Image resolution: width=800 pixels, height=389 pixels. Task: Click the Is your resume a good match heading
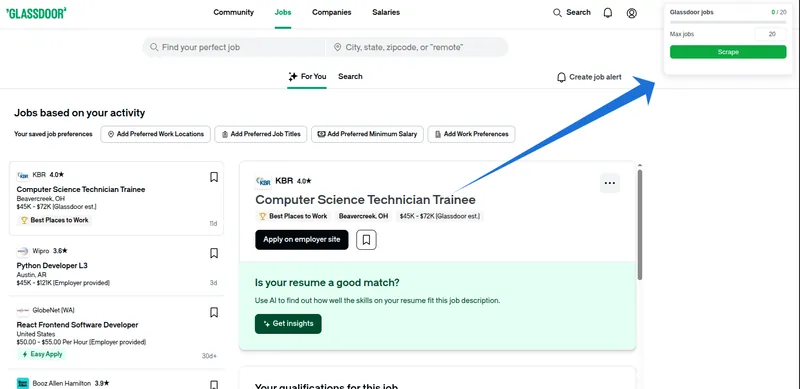(327, 283)
